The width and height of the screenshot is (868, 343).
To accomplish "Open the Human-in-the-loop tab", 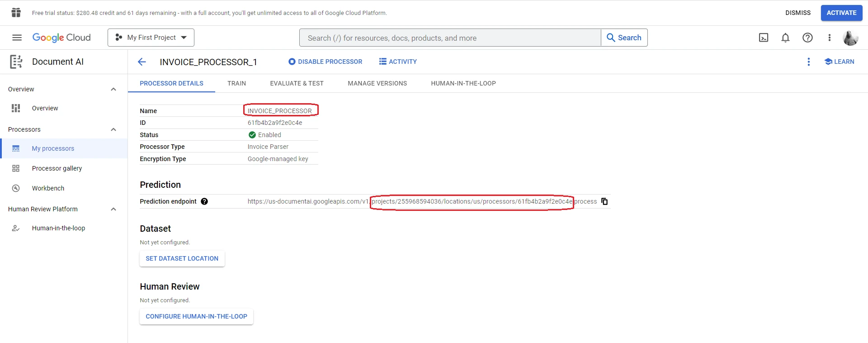I will click(463, 83).
